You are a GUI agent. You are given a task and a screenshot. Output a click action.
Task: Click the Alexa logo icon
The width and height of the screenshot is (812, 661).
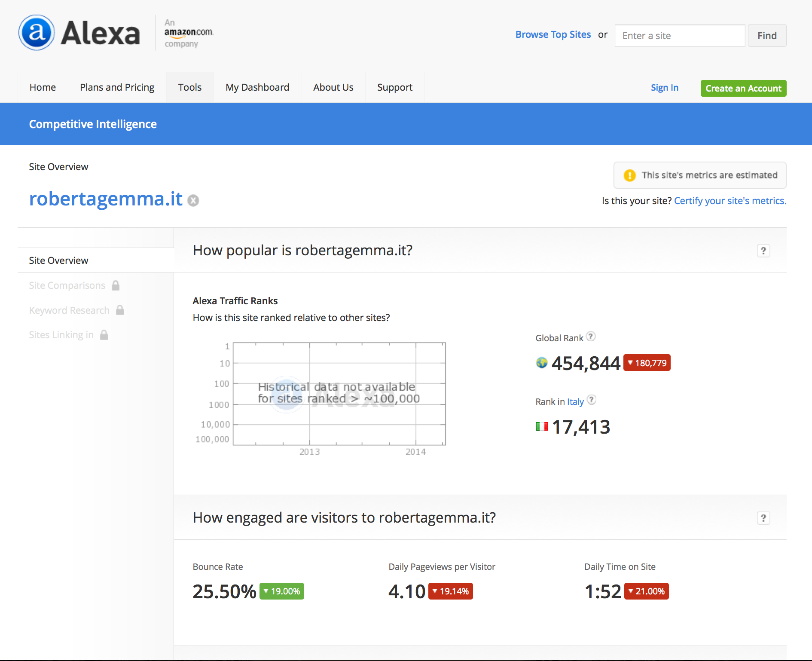point(37,33)
